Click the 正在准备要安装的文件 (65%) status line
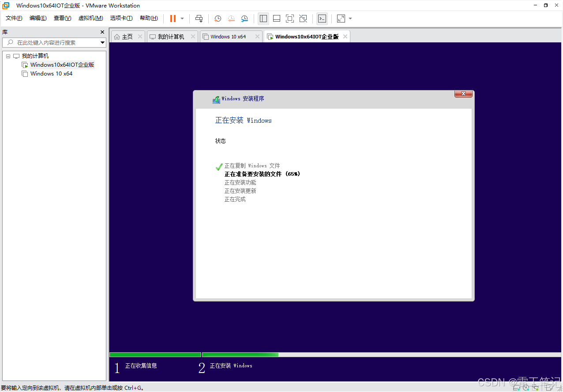This screenshot has height=392, width=563. tap(262, 174)
